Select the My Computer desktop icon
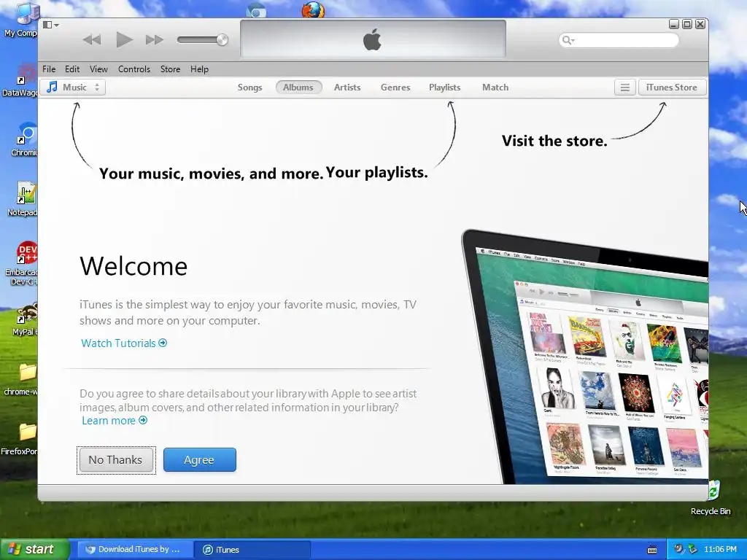The image size is (747, 560). [x=20, y=19]
